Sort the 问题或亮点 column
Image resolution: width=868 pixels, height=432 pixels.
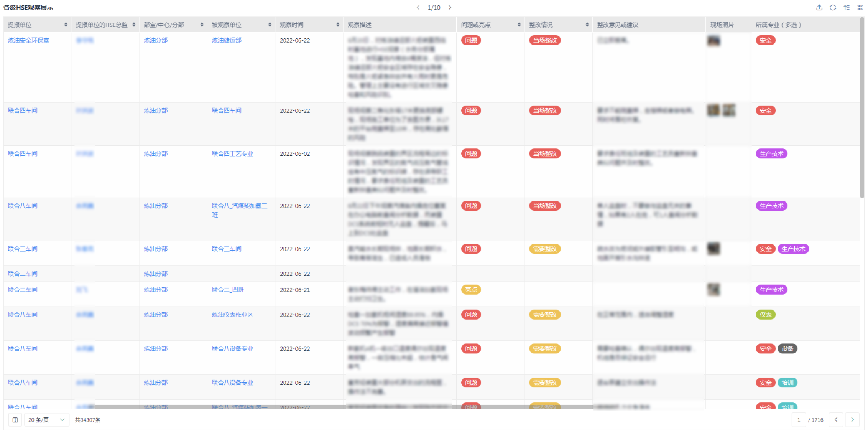519,25
